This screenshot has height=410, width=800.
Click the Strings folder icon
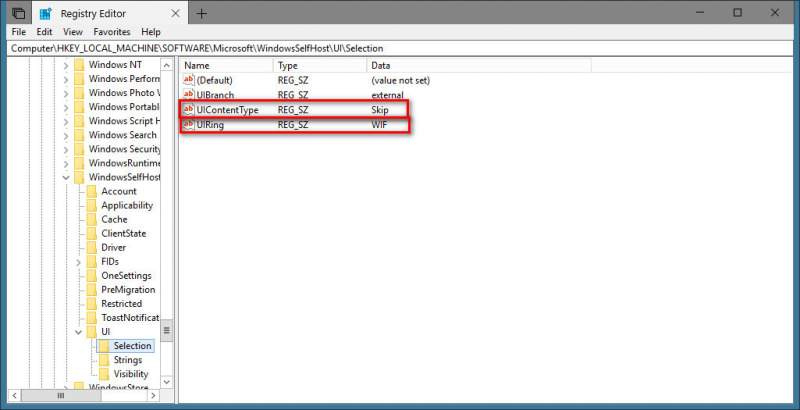pos(104,360)
